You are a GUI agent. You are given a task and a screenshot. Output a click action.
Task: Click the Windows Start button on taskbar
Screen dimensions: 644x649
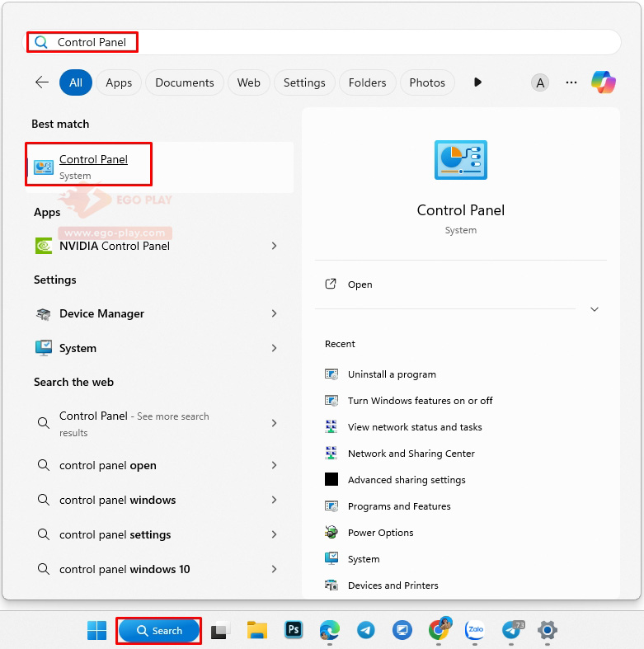pyautogui.click(x=96, y=630)
